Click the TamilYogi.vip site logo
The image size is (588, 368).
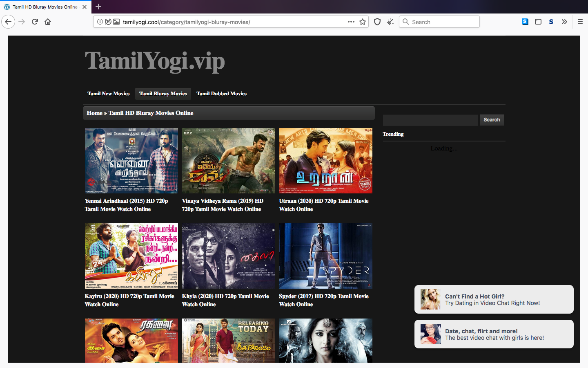pos(155,61)
